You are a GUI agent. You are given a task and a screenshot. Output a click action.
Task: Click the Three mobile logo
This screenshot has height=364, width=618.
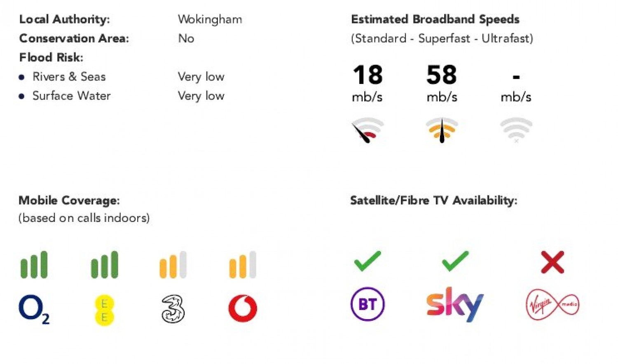click(x=173, y=308)
